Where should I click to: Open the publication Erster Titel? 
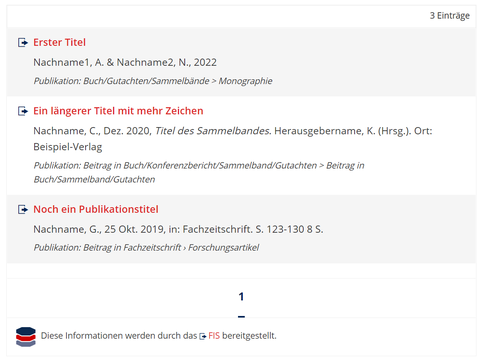click(x=59, y=42)
